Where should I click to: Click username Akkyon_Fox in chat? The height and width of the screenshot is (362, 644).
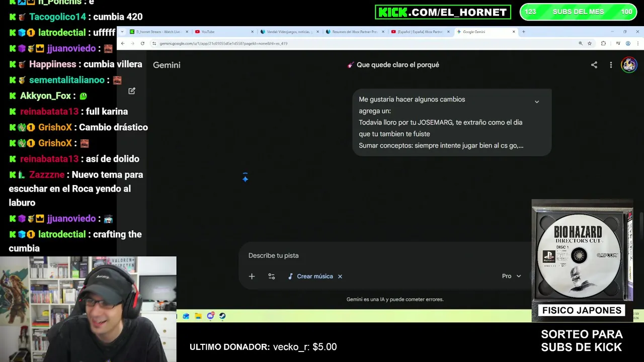point(45,96)
